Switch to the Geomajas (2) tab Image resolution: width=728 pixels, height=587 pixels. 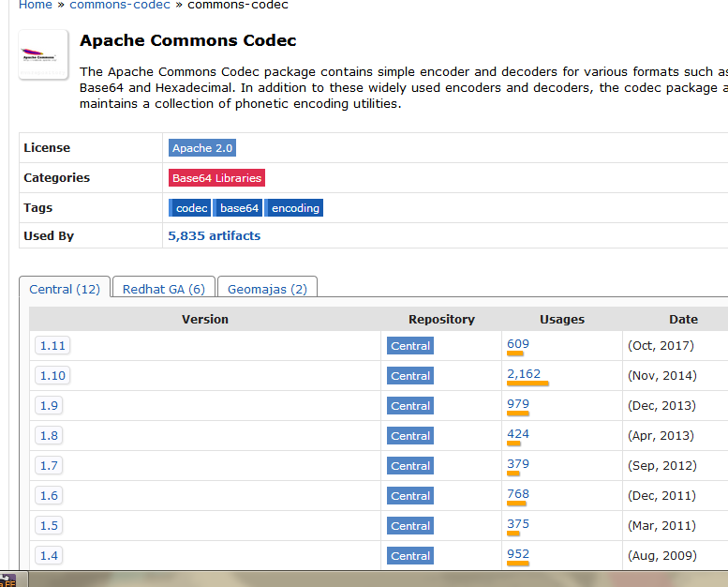point(267,289)
